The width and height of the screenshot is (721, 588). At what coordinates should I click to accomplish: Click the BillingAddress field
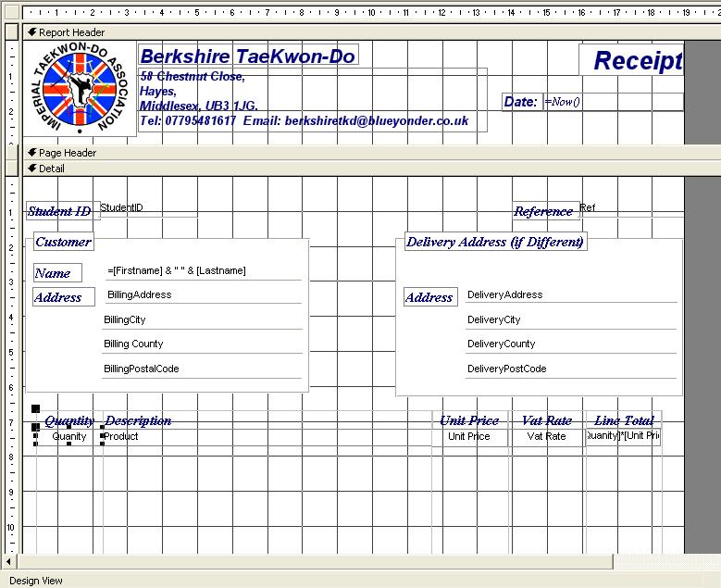pos(204,295)
